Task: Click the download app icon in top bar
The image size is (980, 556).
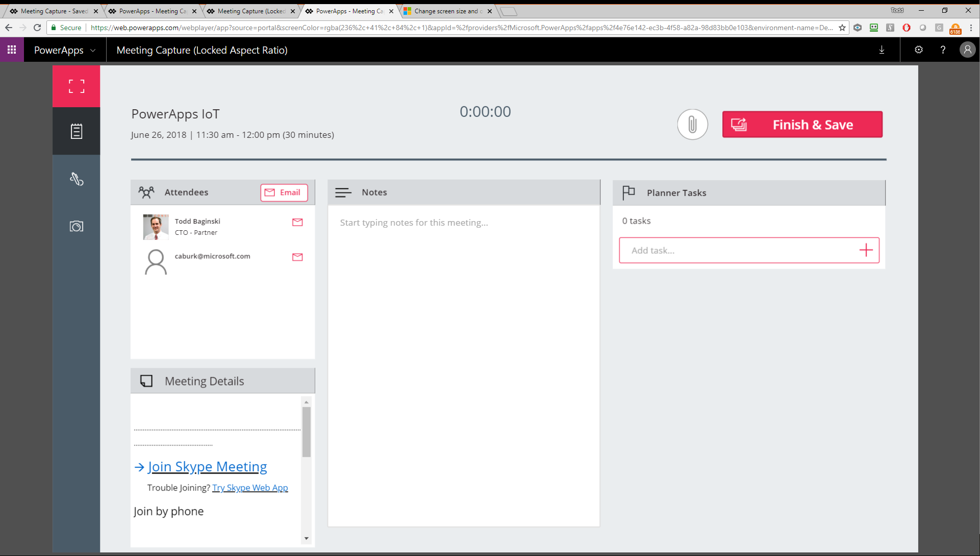Action: pos(882,50)
